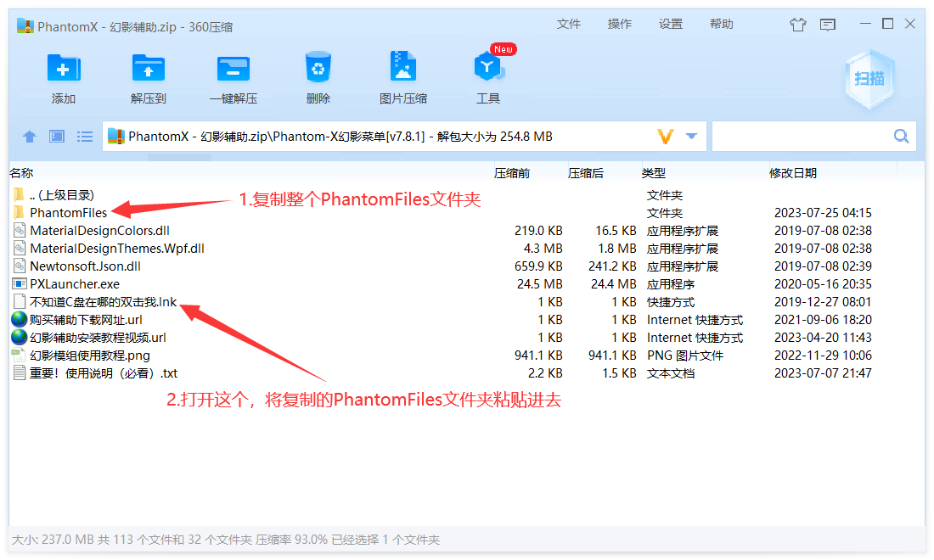
Task: Select the PXLauncher.exe file name
Action: 75,284
